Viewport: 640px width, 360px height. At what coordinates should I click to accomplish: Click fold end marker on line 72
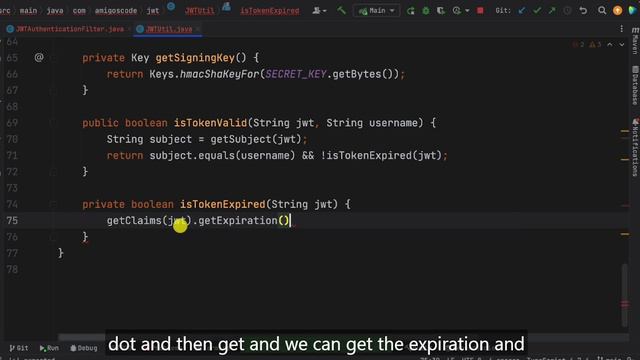click(x=53, y=172)
